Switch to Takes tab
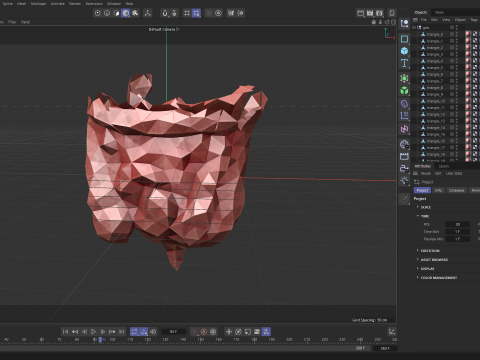 (439, 12)
